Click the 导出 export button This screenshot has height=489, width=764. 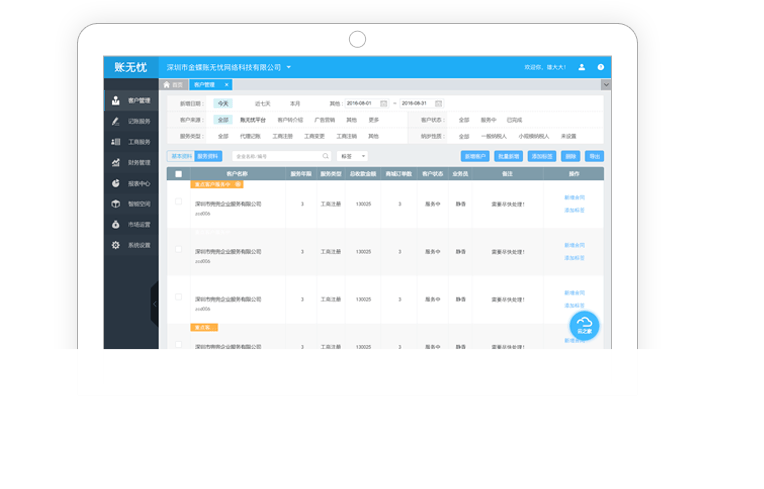coord(595,156)
